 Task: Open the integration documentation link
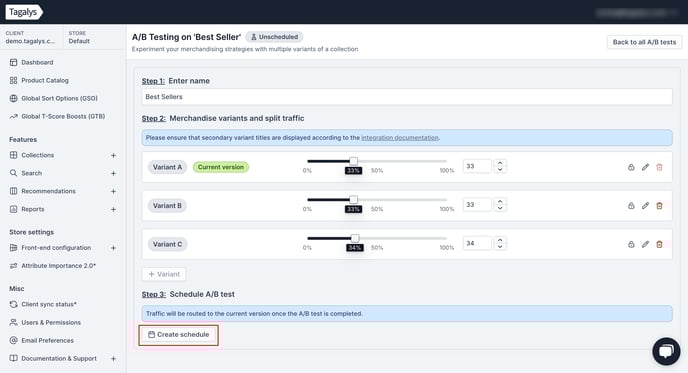[x=400, y=138]
